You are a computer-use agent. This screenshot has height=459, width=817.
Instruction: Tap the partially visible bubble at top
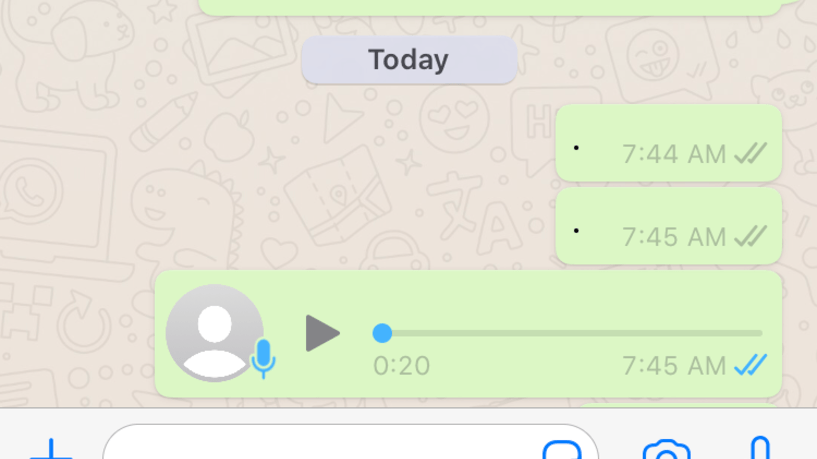490,7
